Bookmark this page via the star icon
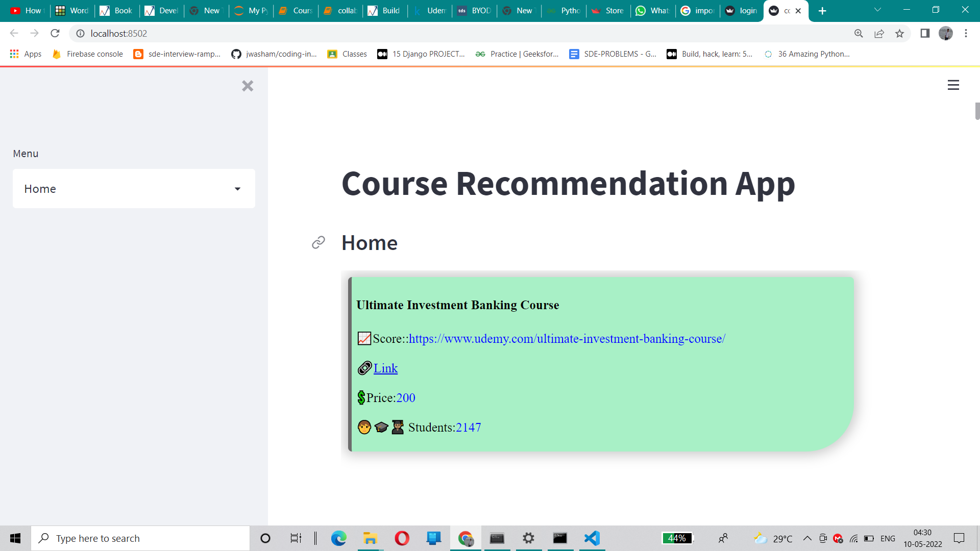 tap(900, 33)
